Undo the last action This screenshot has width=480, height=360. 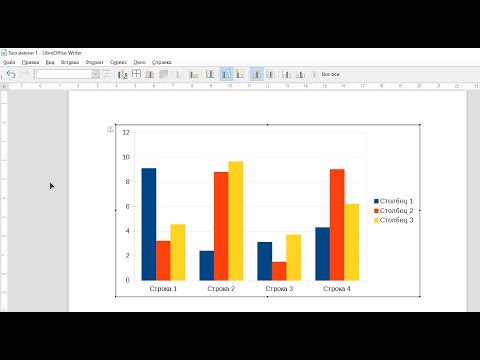pos(11,74)
